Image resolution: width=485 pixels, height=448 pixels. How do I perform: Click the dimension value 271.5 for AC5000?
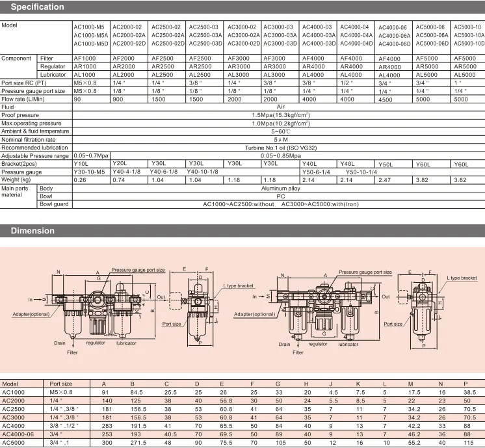point(138,443)
